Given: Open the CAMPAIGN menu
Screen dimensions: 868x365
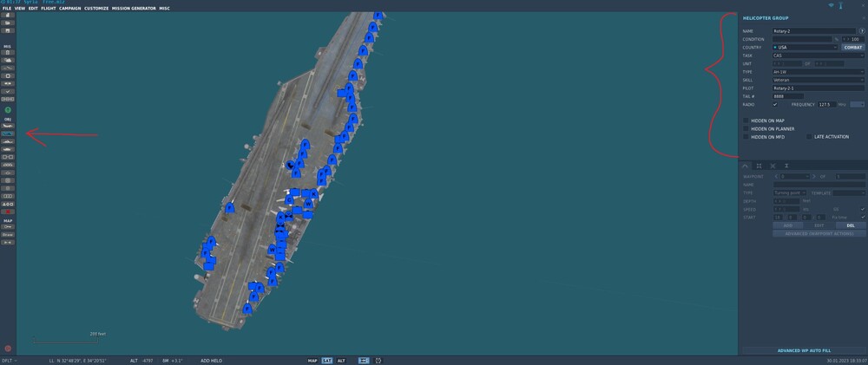Looking at the screenshot, I should point(69,9).
